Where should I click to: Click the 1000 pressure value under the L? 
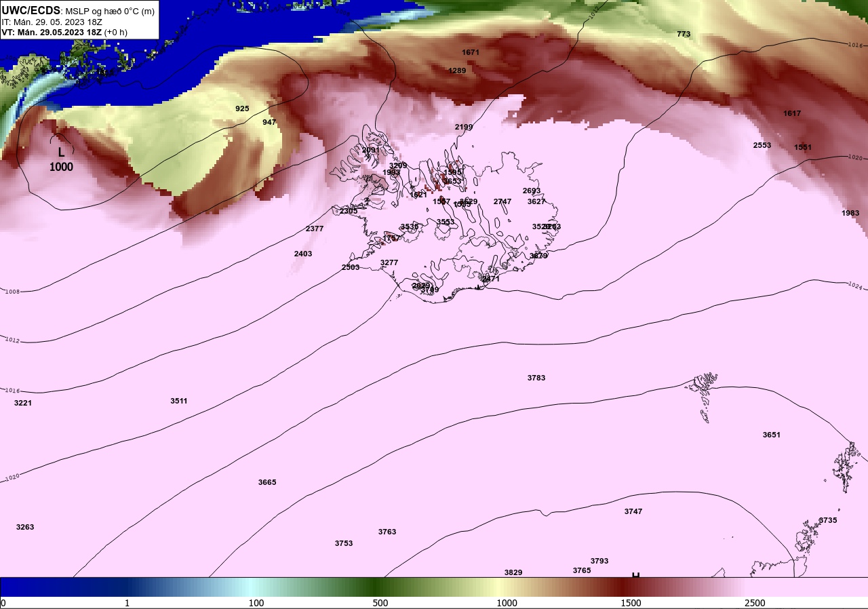pos(61,167)
